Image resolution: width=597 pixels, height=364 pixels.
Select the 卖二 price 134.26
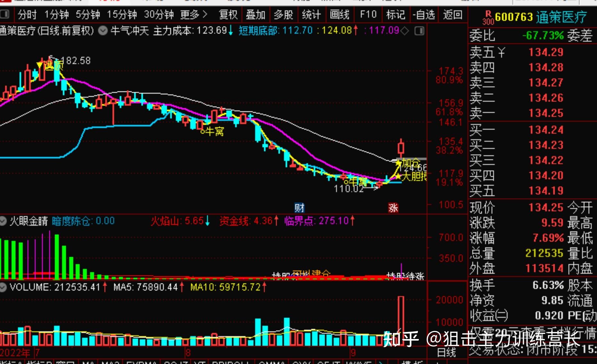[546, 98]
